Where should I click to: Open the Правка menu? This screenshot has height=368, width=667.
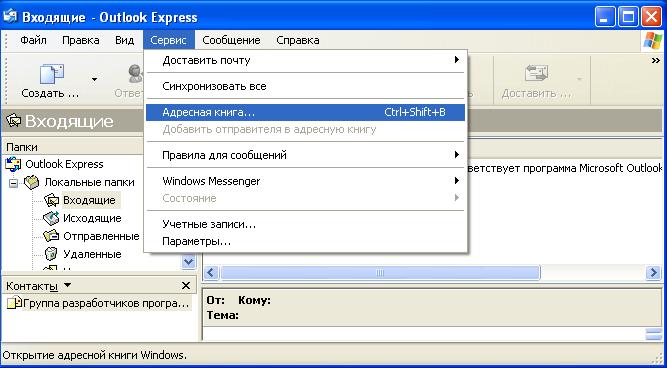(x=81, y=40)
